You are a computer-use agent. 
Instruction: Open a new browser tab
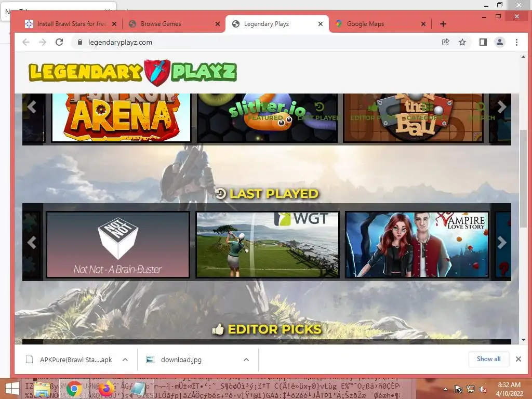pos(443,24)
